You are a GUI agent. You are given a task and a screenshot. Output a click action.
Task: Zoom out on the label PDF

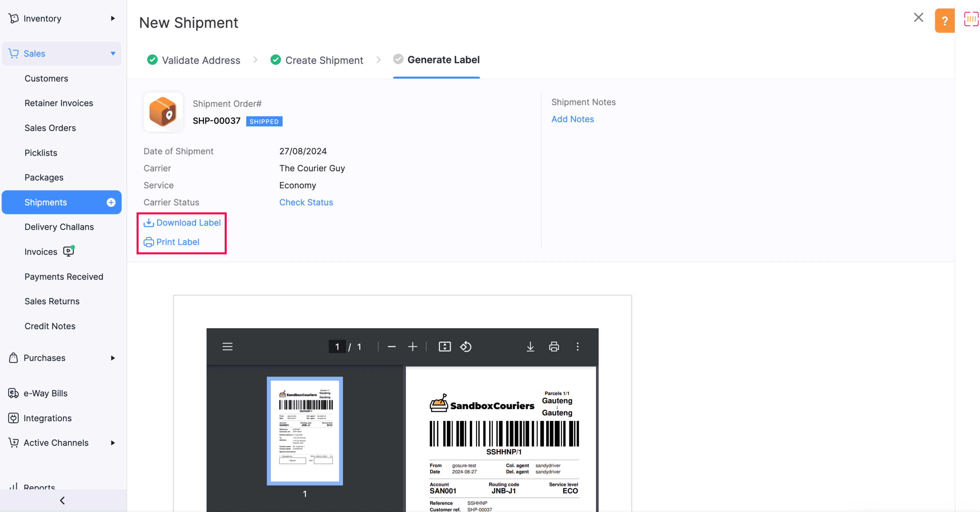click(x=391, y=346)
